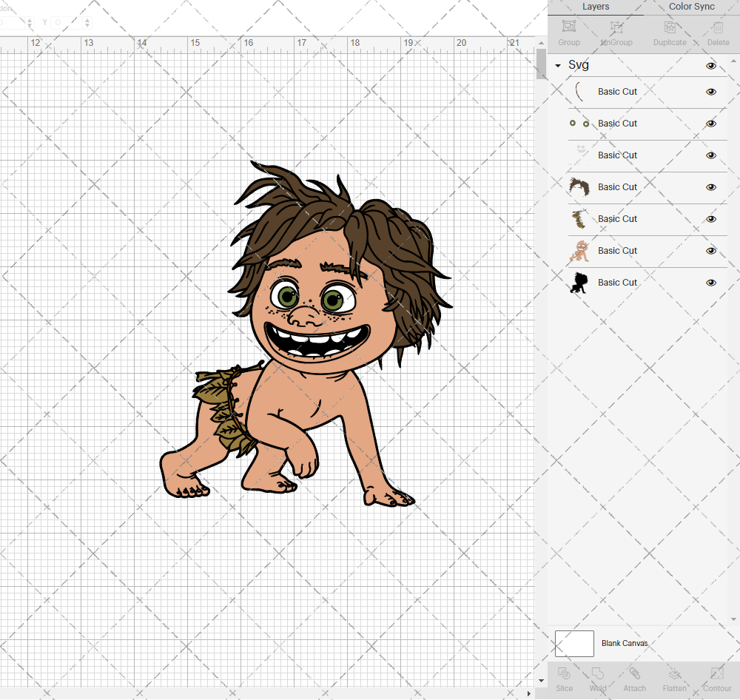
Task: Hide the brown hair Basic Cut layer
Action: [710, 187]
